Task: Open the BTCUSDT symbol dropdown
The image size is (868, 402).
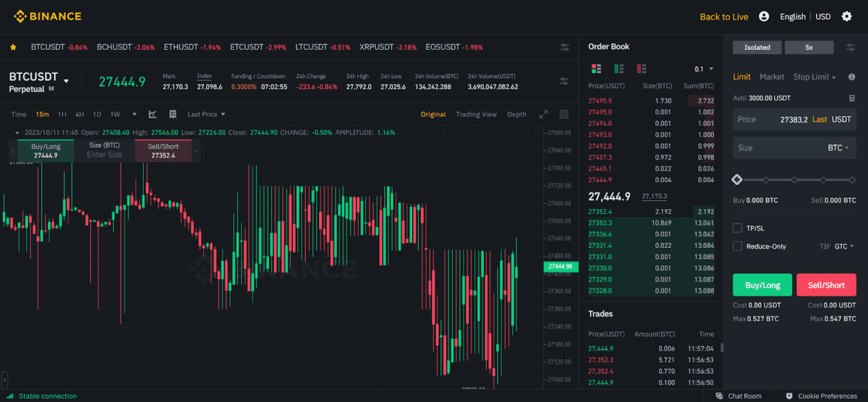Action: click(66, 81)
